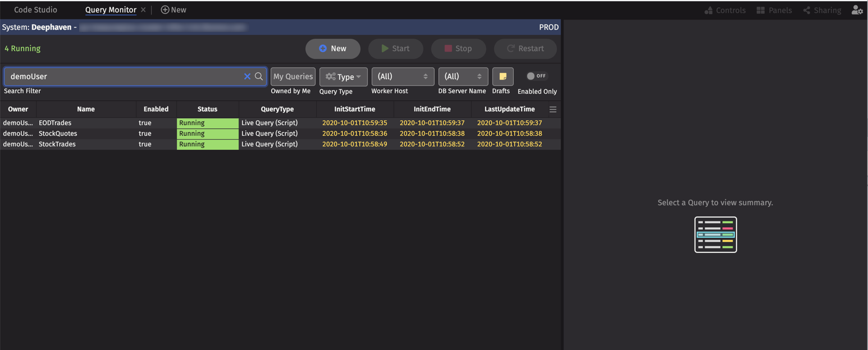Sort by the Name column header

(x=86, y=109)
